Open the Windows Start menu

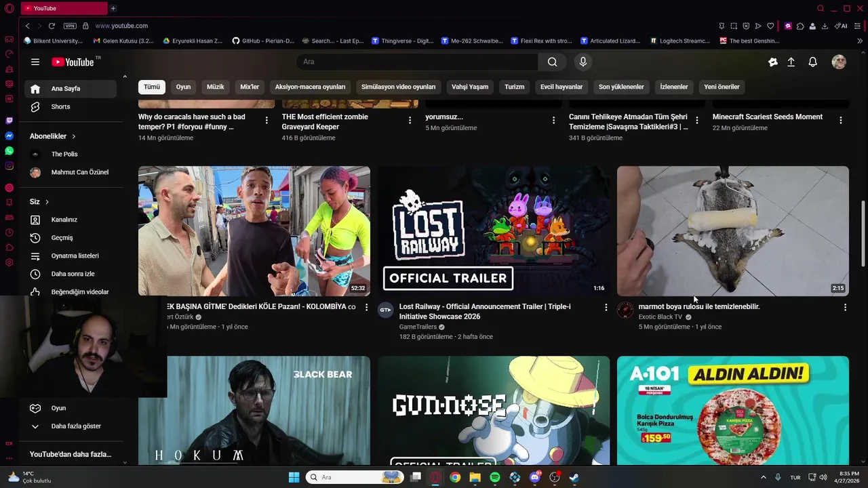(x=294, y=477)
